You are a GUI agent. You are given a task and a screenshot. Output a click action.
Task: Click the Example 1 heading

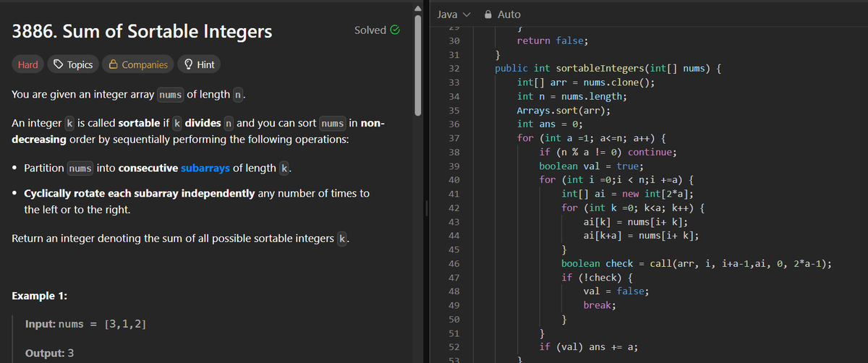coord(39,296)
